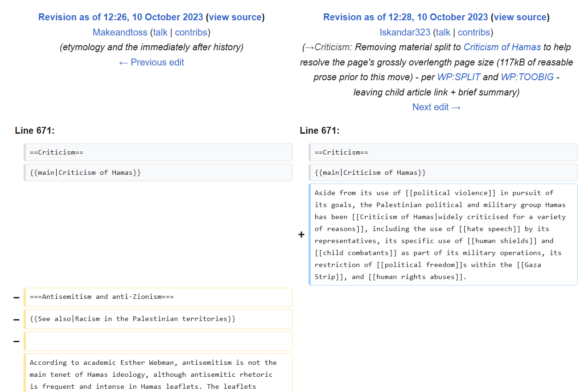The width and height of the screenshot is (586, 392).
Task: Open talk page for Makeandtoss
Action: [160, 32]
